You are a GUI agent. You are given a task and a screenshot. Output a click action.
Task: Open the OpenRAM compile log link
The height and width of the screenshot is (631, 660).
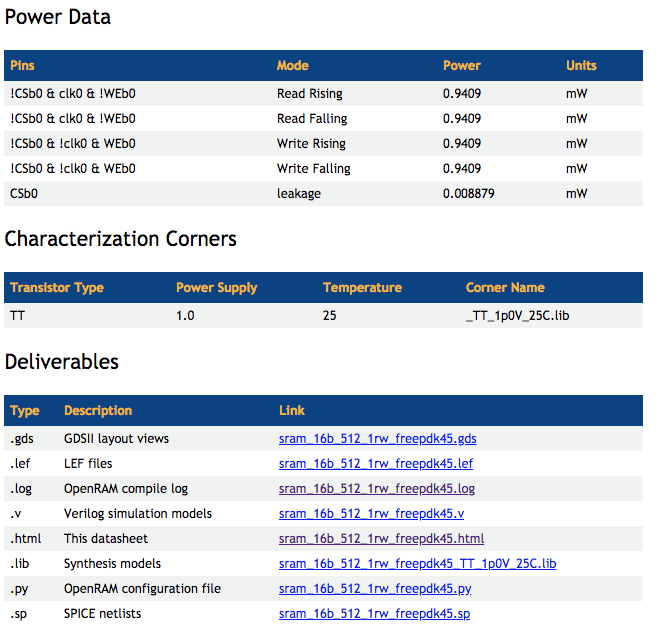376,489
